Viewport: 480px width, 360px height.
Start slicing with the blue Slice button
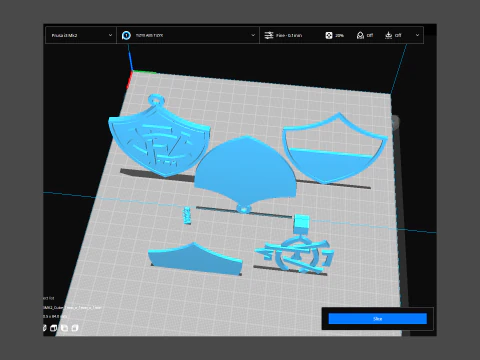click(377, 319)
